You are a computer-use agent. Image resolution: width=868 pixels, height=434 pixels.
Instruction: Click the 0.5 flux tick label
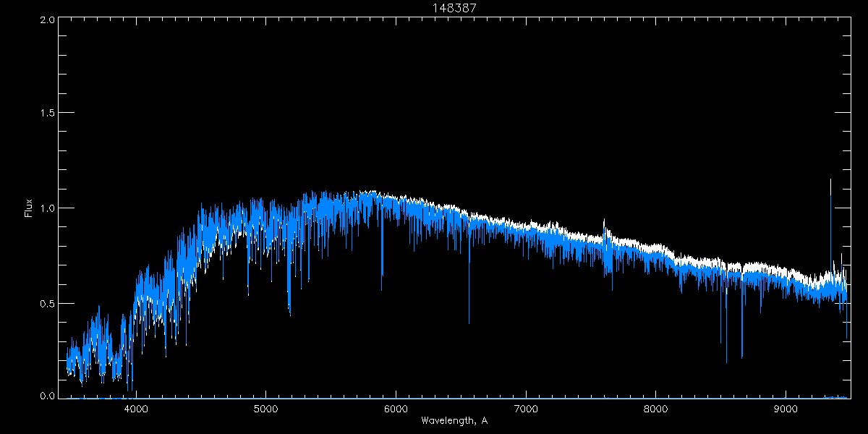[x=46, y=303]
